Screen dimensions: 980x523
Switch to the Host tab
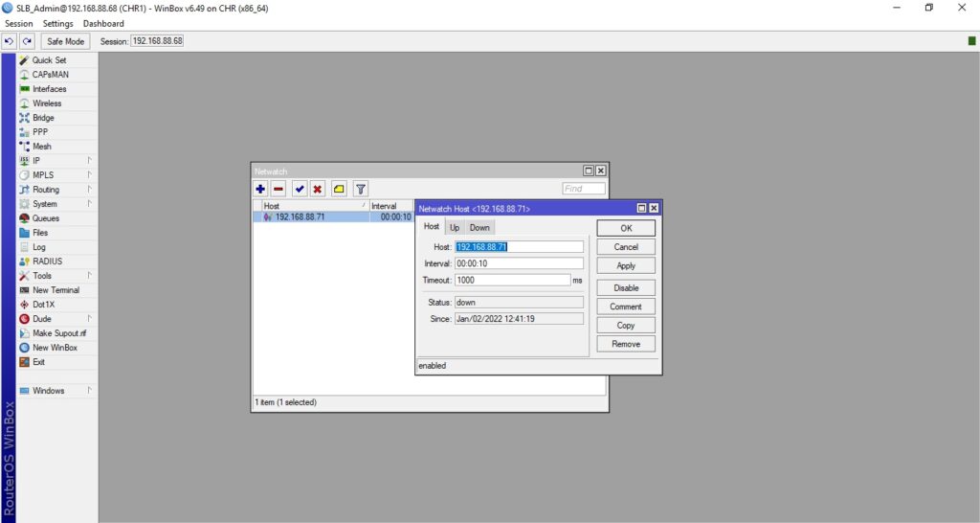click(x=432, y=226)
